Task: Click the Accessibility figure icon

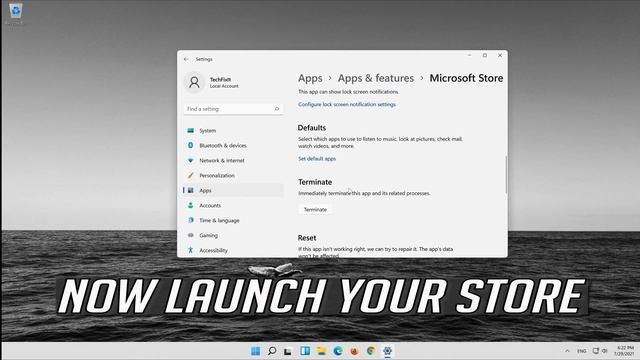Action: [191, 250]
